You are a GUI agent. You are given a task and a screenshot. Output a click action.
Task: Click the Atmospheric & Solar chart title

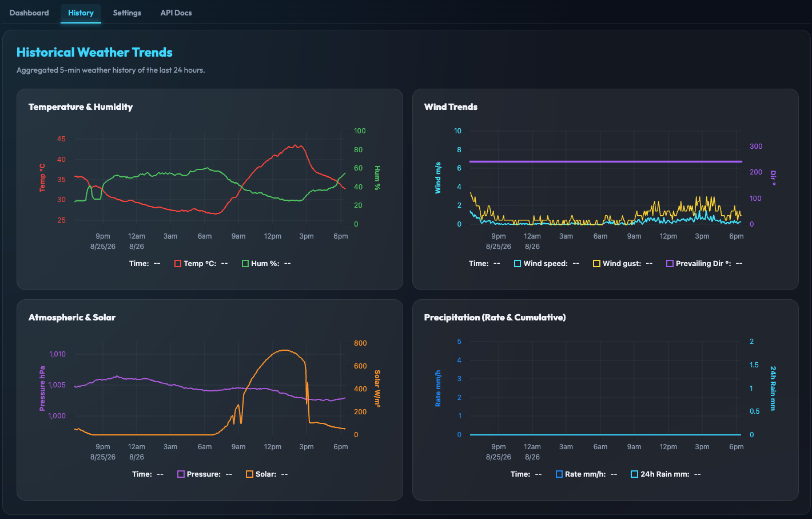click(x=72, y=318)
